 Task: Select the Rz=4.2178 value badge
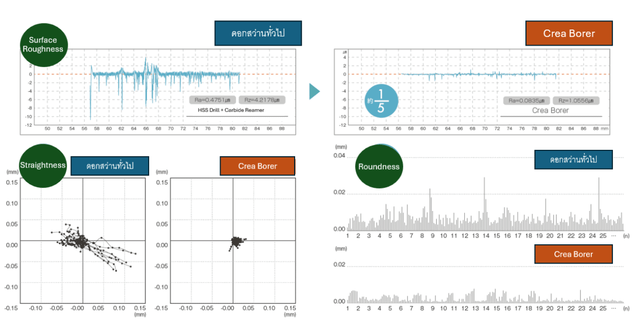tap(262, 99)
